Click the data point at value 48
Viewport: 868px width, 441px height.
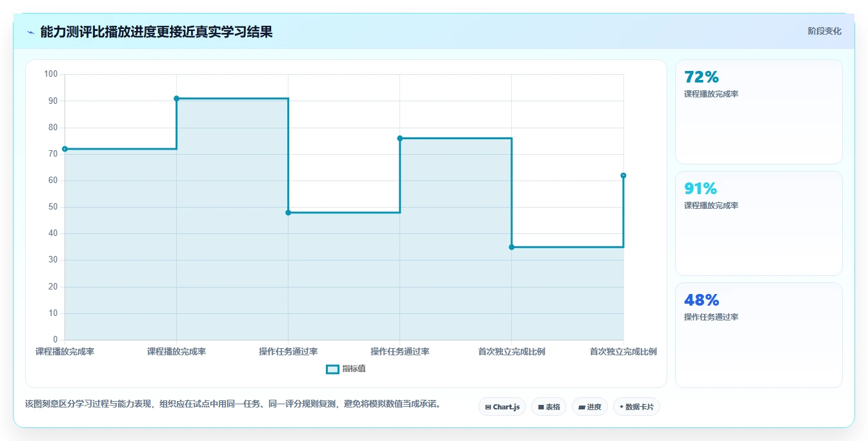click(288, 213)
